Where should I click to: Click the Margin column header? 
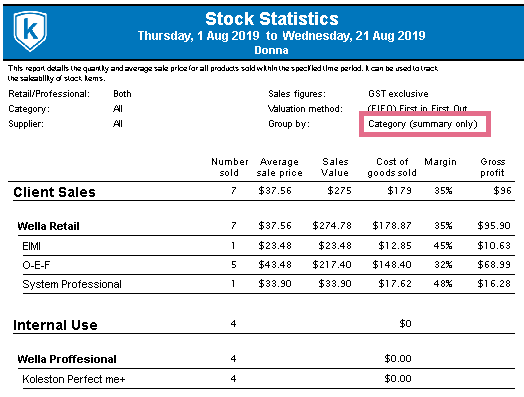click(x=440, y=162)
